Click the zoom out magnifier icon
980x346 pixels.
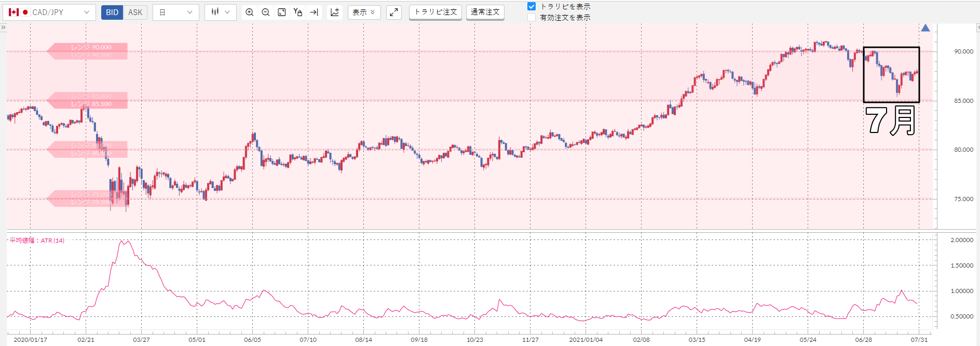coord(266,12)
